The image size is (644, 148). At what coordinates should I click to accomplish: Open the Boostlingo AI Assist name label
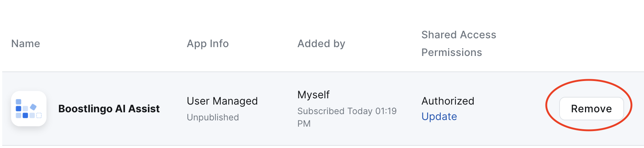(109, 109)
